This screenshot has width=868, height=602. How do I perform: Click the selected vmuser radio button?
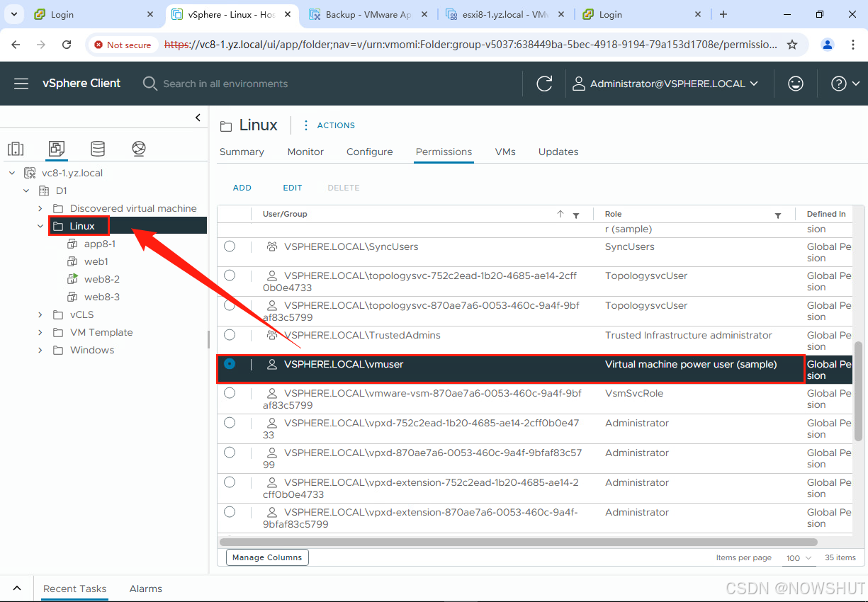pyautogui.click(x=230, y=364)
